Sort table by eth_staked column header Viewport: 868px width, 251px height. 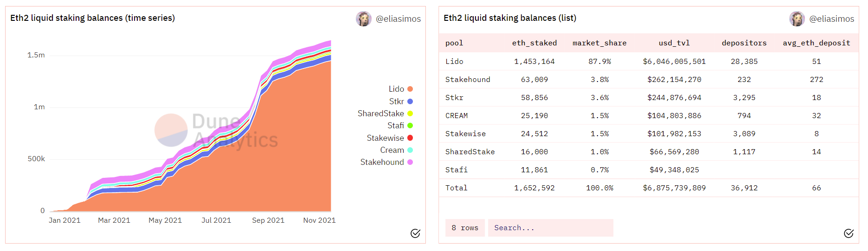tap(534, 43)
